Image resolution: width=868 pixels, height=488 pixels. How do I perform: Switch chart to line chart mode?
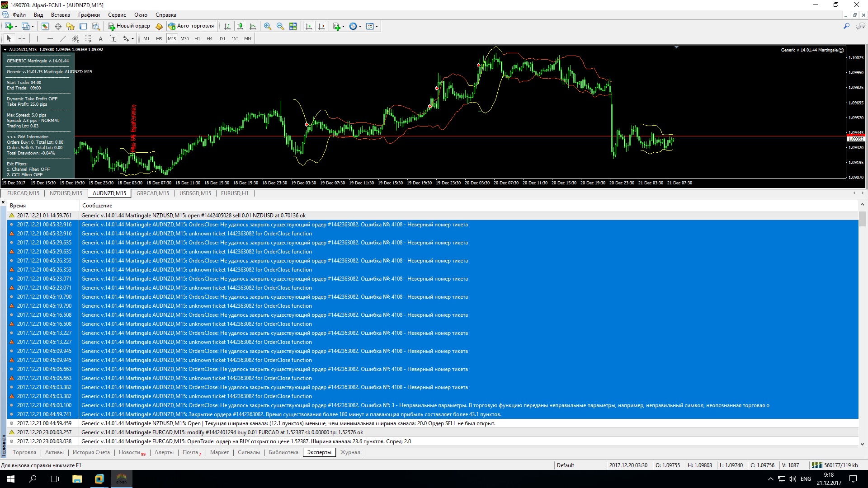[253, 26]
